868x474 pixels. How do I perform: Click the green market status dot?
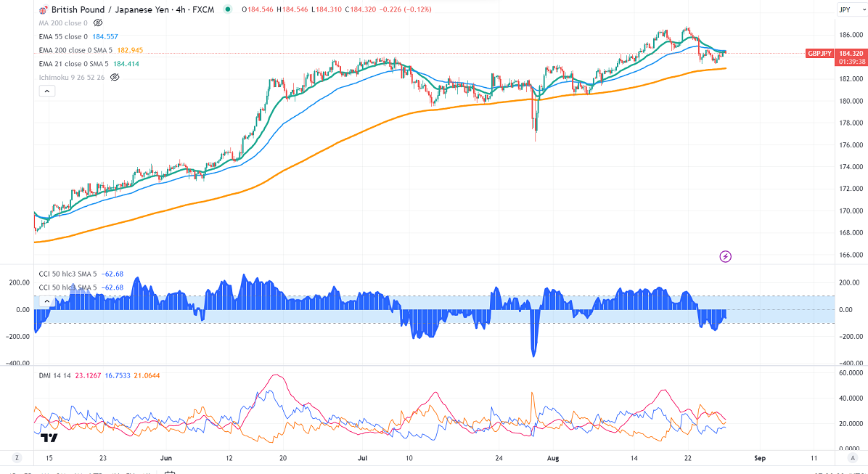[227, 9]
